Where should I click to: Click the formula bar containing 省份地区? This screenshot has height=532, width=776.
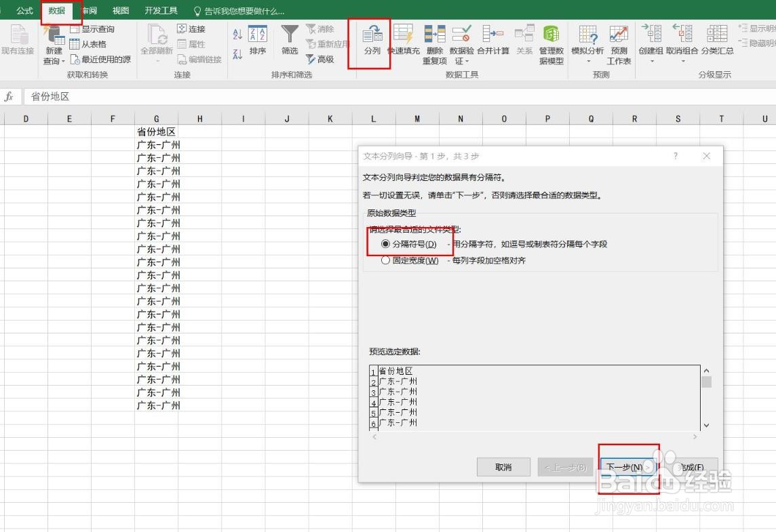399,96
